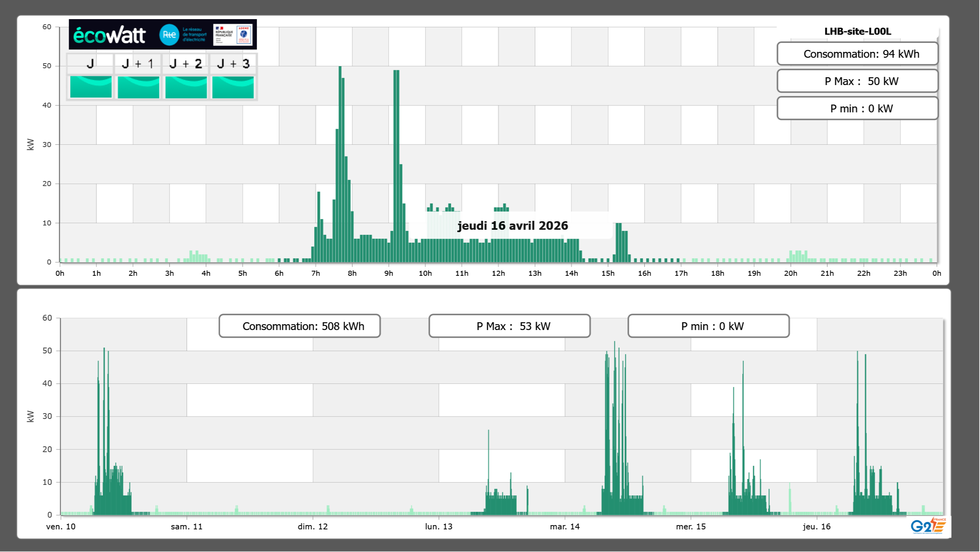
Task: Click the P Max : 50 kW box
Action: [x=857, y=81]
